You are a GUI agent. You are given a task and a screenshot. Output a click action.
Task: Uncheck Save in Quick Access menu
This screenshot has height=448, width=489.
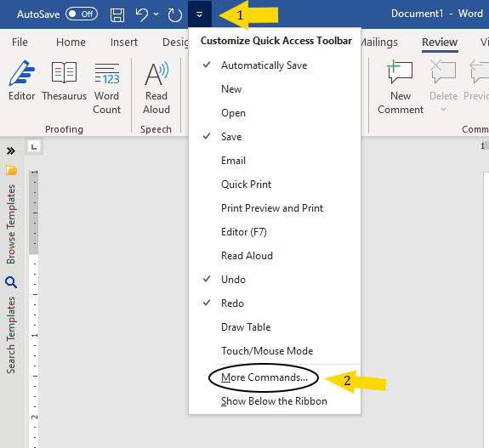pos(275,137)
